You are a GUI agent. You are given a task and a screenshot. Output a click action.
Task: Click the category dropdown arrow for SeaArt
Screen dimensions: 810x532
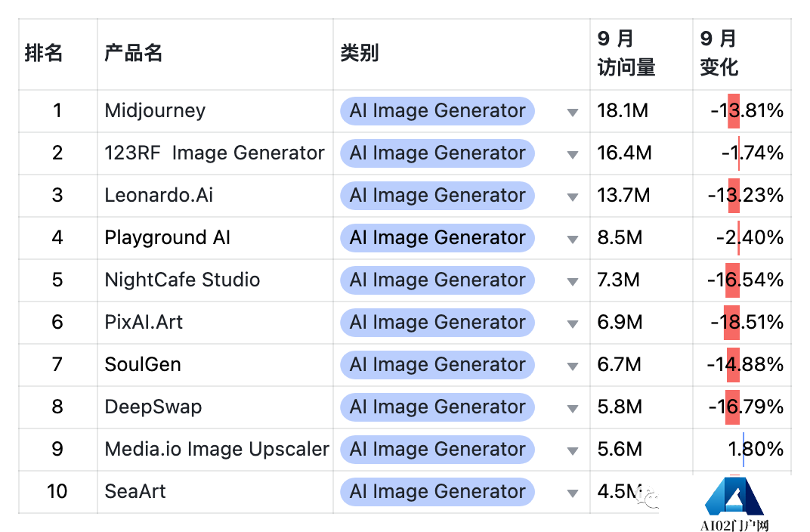click(x=572, y=493)
